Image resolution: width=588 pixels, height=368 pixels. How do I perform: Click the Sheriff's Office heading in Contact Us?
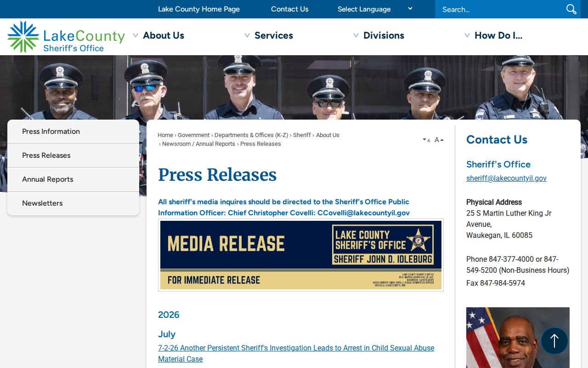click(498, 164)
